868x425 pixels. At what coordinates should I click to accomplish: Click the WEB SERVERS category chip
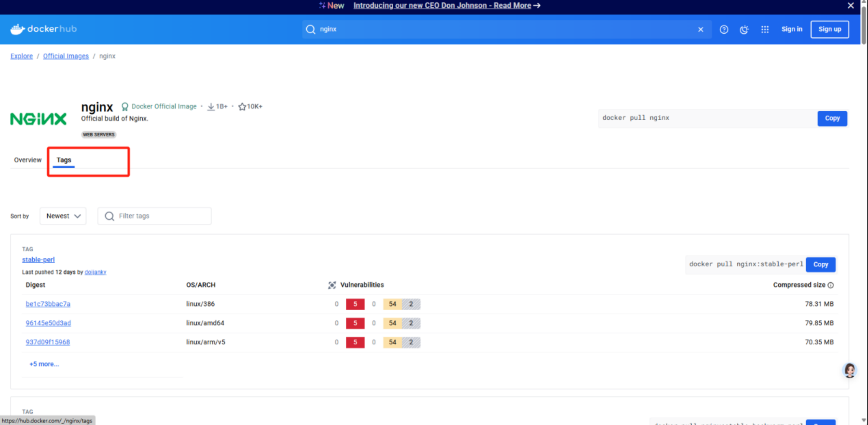tap(99, 135)
